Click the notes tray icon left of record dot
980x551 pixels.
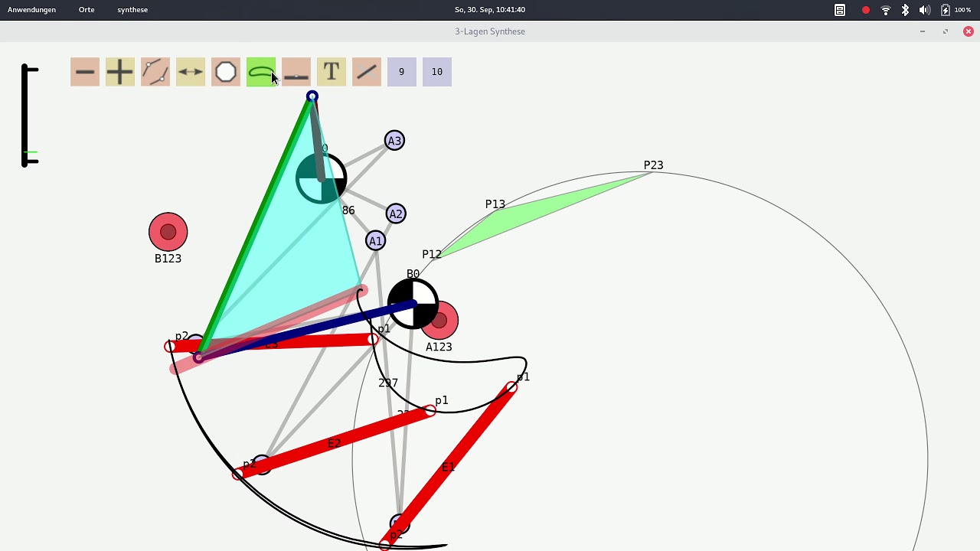(840, 10)
